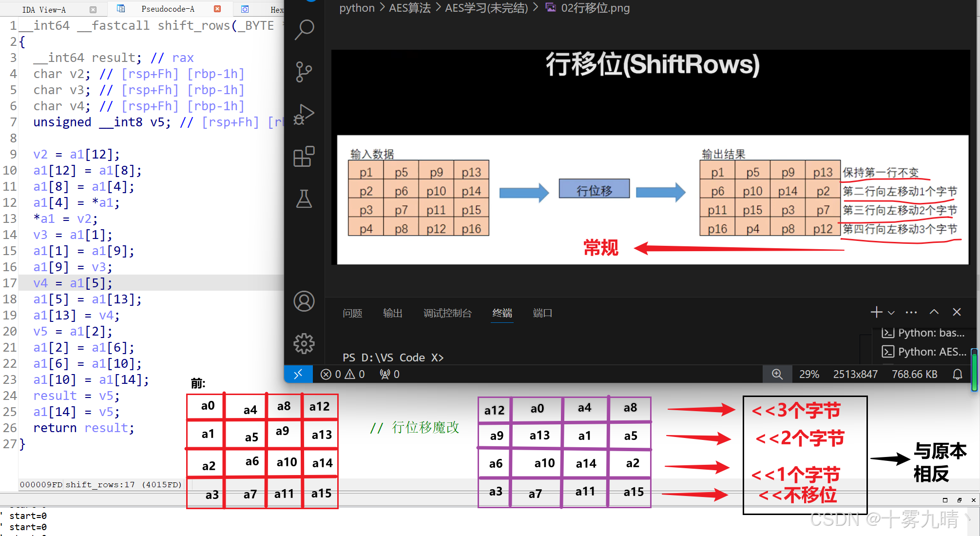Screen dimensions: 980x536
Task: Switch to the 调试控制台 panel tab
Action: (447, 313)
